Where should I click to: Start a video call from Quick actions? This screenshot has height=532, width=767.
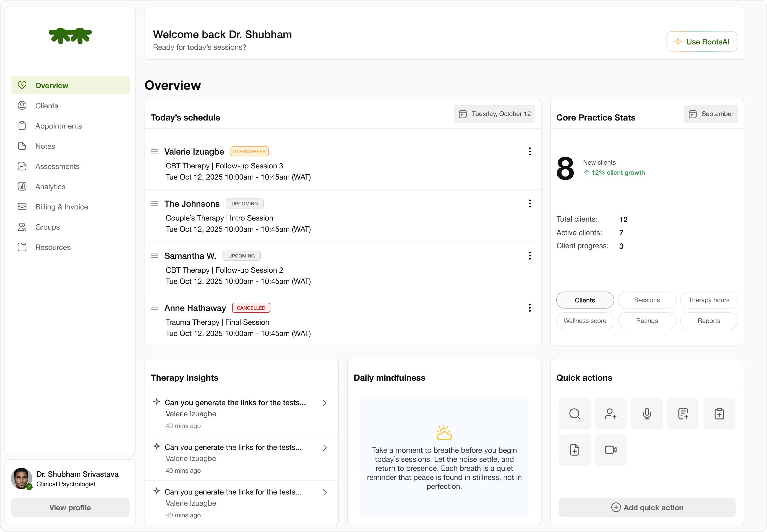[x=610, y=450]
